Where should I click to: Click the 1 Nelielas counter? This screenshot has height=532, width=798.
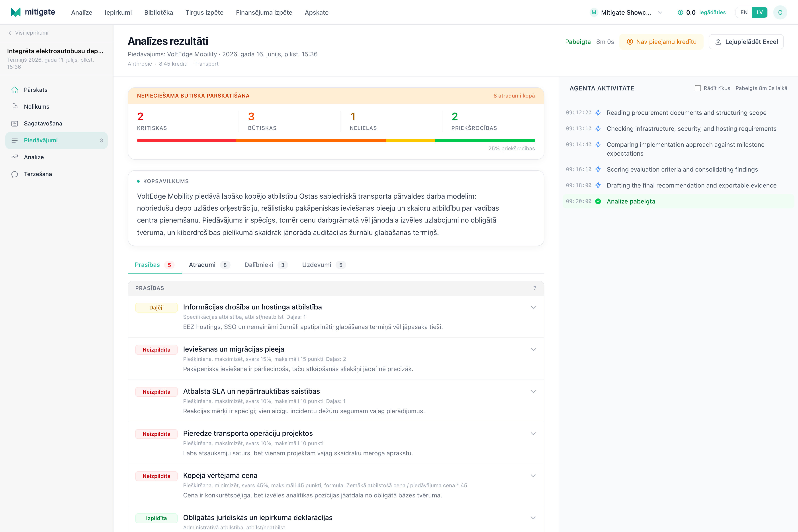coord(363,121)
